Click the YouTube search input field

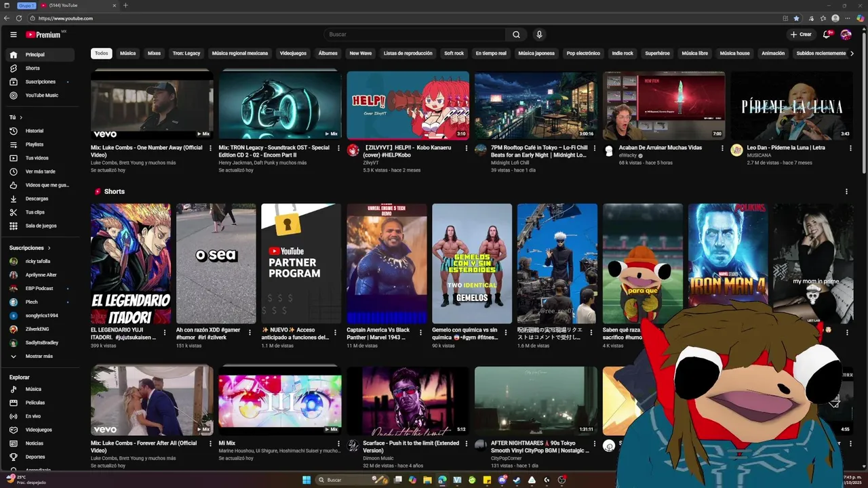click(x=414, y=35)
